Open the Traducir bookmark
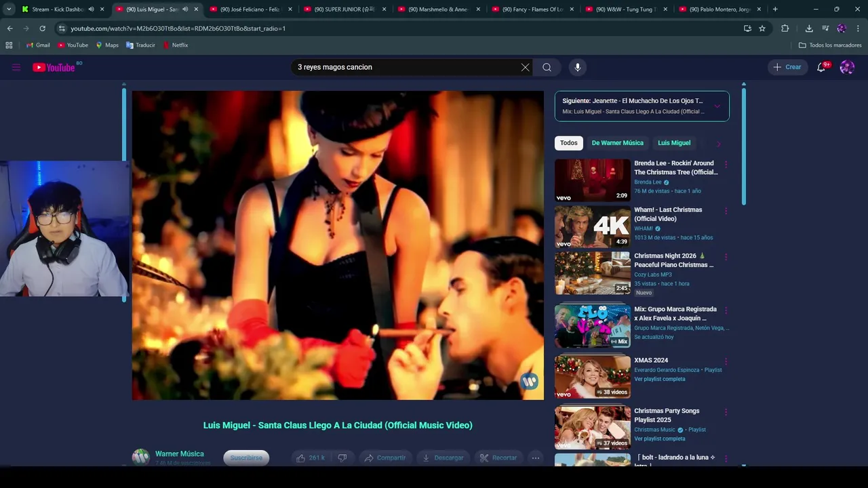Screen dimensions: 868x488 tap(140, 45)
